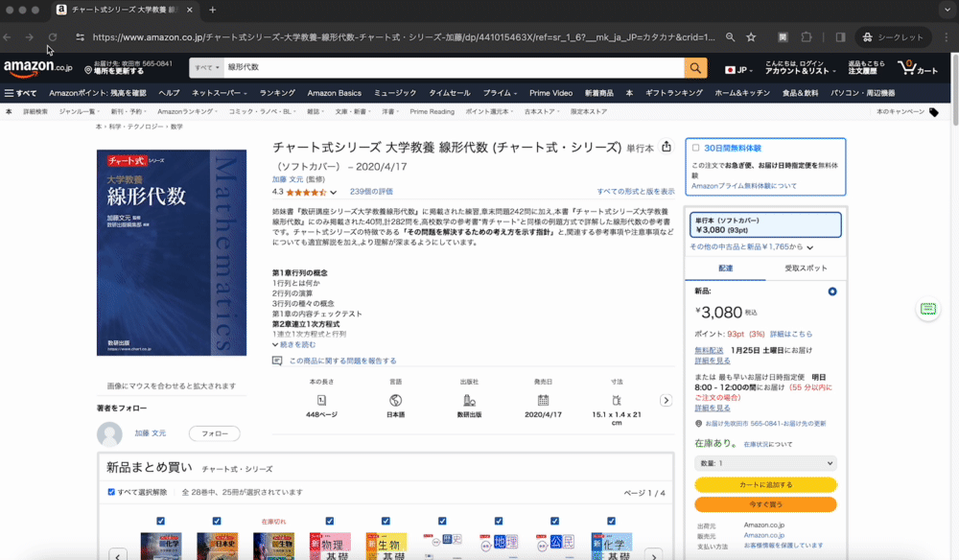The height and width of the screenshot is (560, 959).
Task: Click the language globe icon (日本語)
Action: 396,401
